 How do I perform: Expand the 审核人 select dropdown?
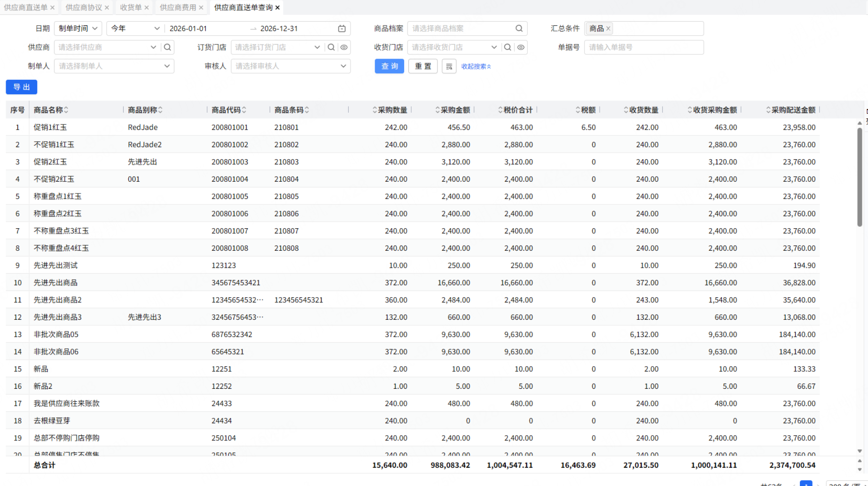[x=344, y=66]
